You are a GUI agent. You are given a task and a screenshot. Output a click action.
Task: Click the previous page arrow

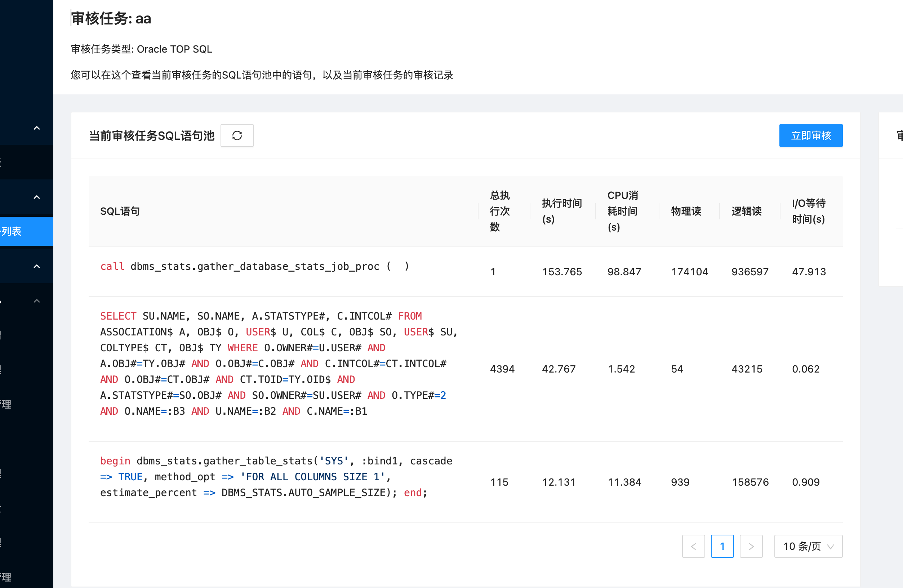pyautogui.click(x=693, y=546)
